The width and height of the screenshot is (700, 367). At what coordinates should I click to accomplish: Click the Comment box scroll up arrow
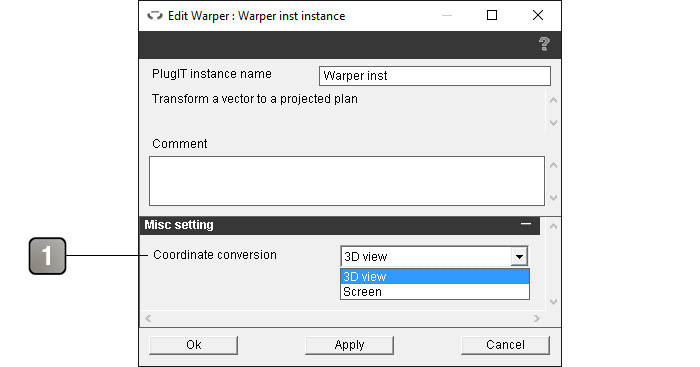coord(553,165)
